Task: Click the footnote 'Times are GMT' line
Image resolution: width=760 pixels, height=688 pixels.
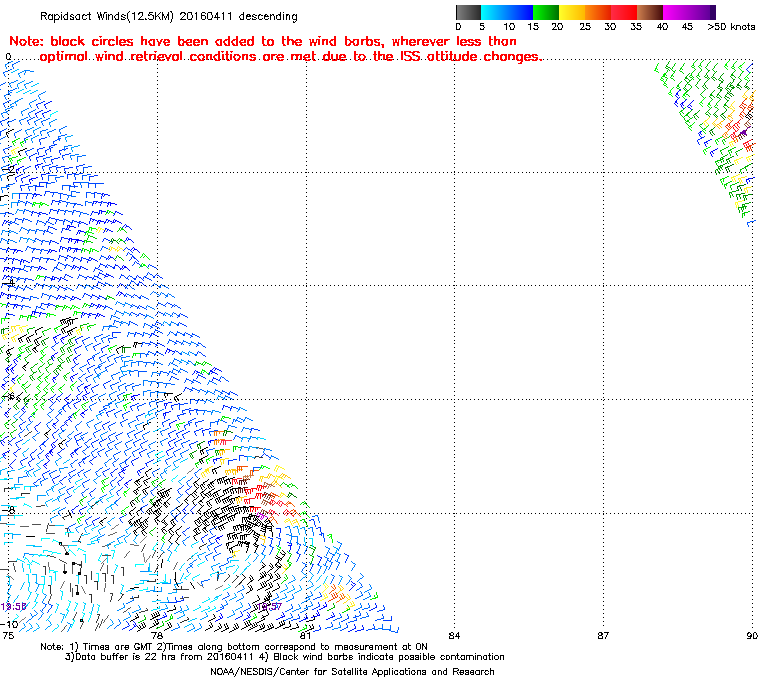Action: coord(234,647)
